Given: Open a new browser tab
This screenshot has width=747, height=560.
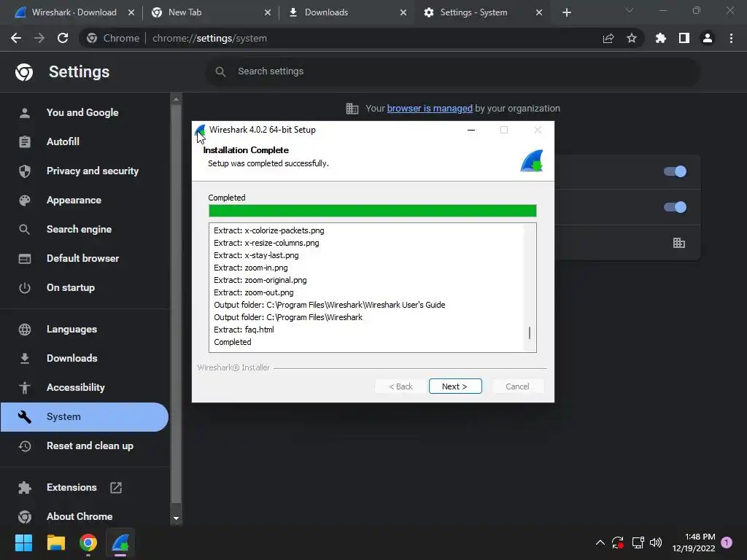Looking at the screenshot, I should coord(566,12).
